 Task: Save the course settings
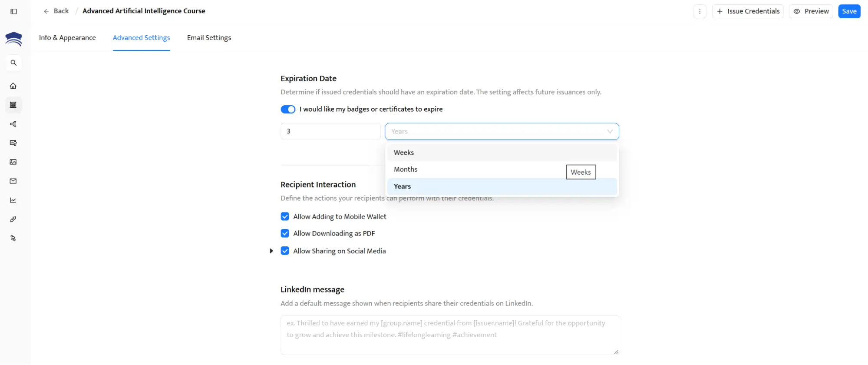(849, 11)
